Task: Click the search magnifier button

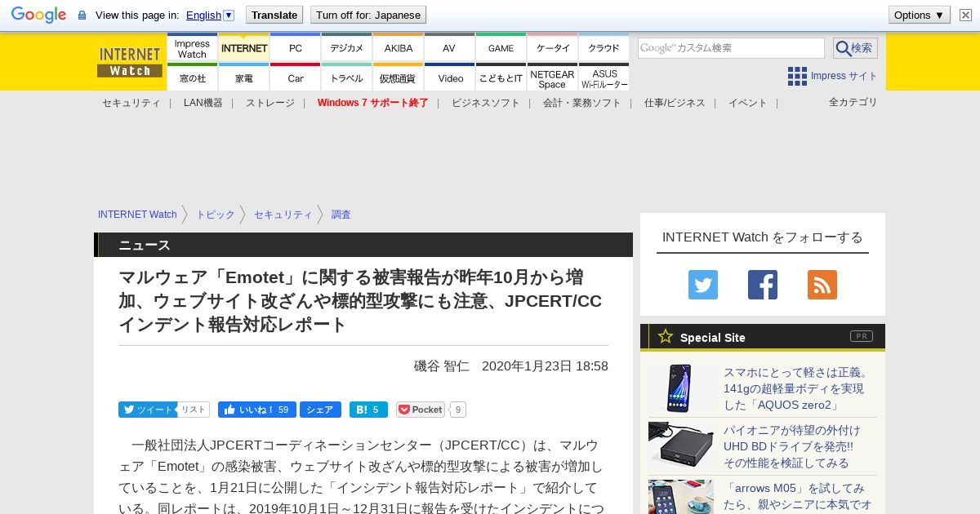Action: [x=855, y=48]
